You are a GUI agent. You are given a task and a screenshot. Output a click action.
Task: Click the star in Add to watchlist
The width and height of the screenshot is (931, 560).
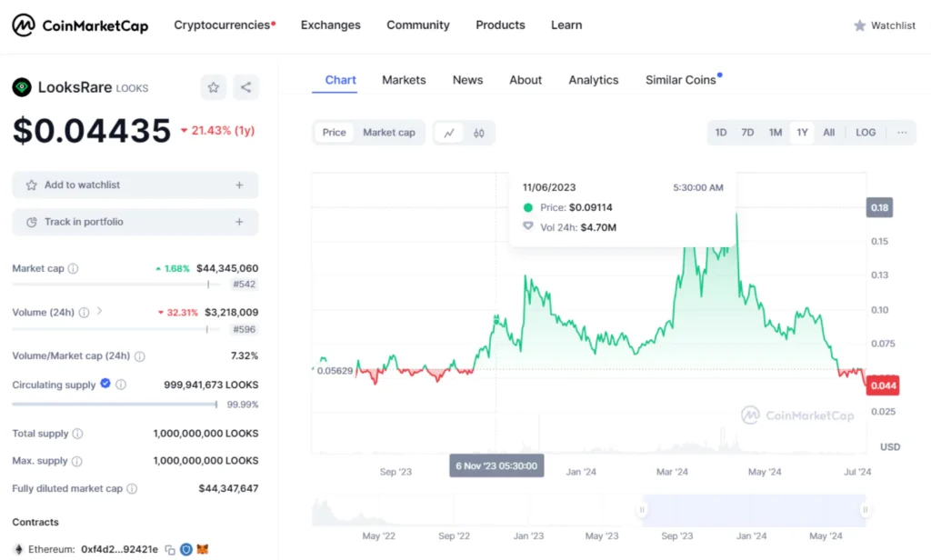coord(32,185)
